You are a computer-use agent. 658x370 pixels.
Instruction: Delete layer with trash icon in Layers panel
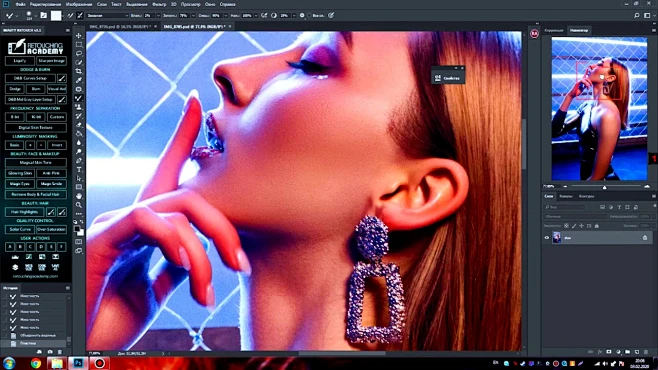tap(646, 352)
